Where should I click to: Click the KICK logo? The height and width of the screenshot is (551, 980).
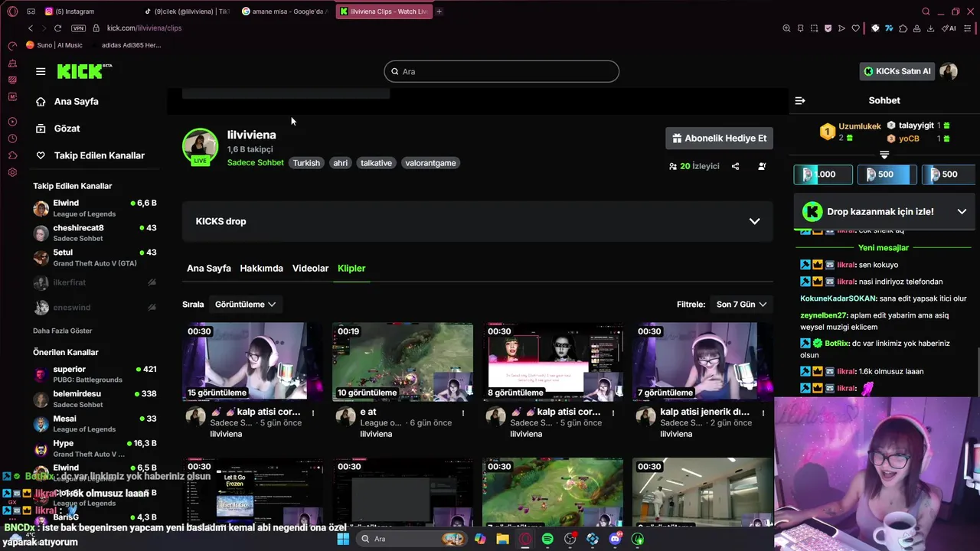tap(83, 71)
